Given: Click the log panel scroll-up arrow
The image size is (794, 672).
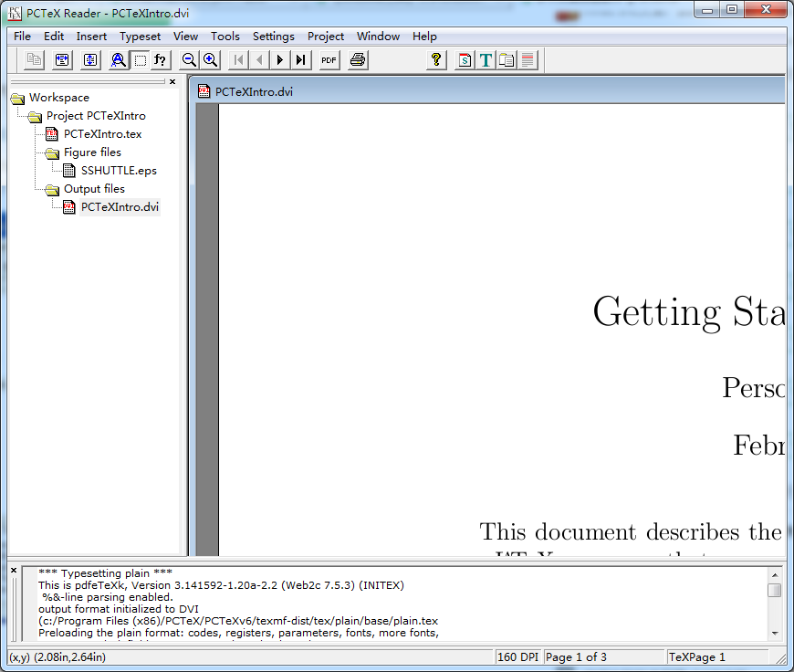Looking at the screenshot, I should tap(775, 574).
